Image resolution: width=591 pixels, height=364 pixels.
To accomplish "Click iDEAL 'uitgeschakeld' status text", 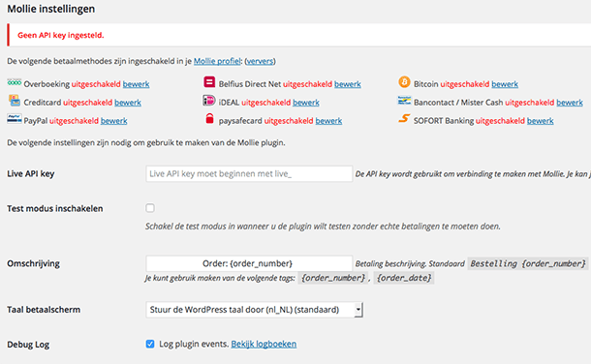I will tap(266, 103).
